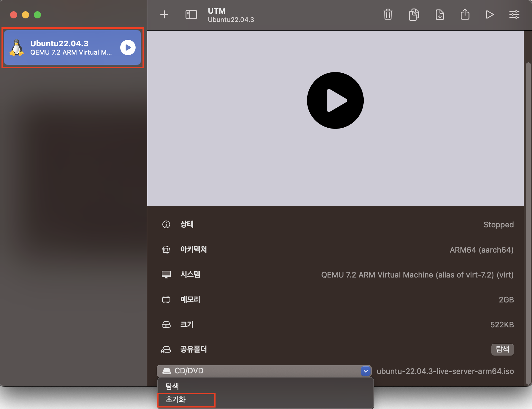
Task: Share the VM with the share icon
Action: pos(465,14)
